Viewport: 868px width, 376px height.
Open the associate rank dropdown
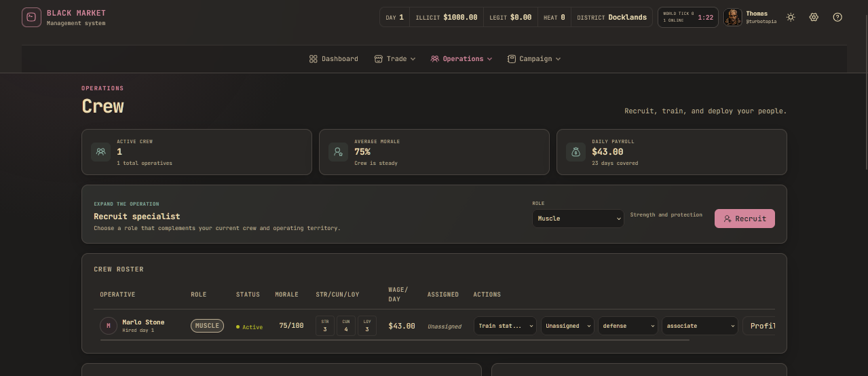(x=700, y=326)
